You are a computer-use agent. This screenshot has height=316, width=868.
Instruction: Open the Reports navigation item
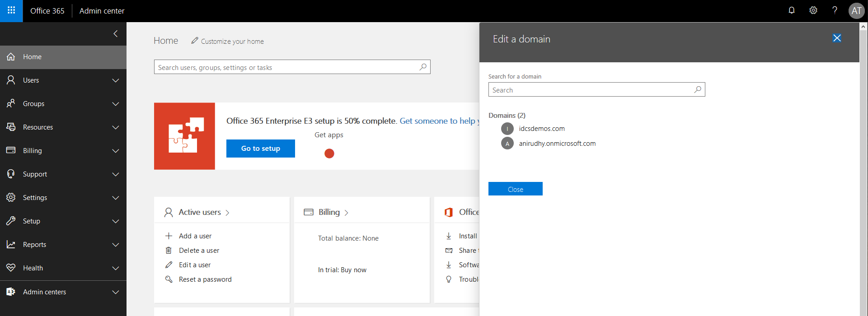pos(34,245)
